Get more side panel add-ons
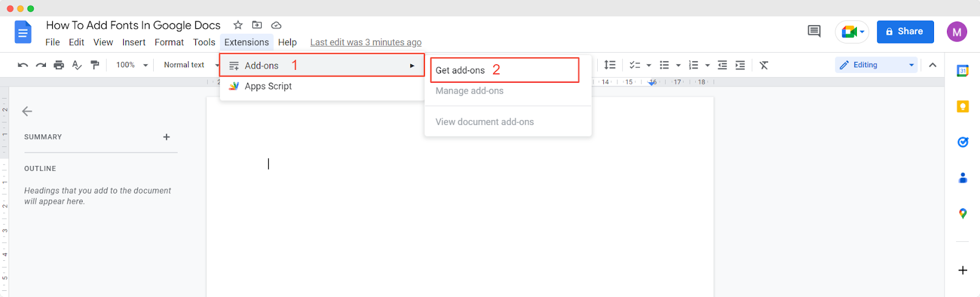This screenshot has height=297, width=980. pos(963,270)
